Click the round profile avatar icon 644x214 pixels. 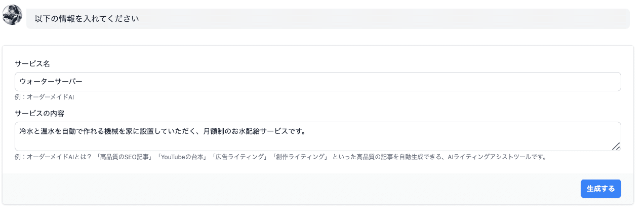pos(12,15)
